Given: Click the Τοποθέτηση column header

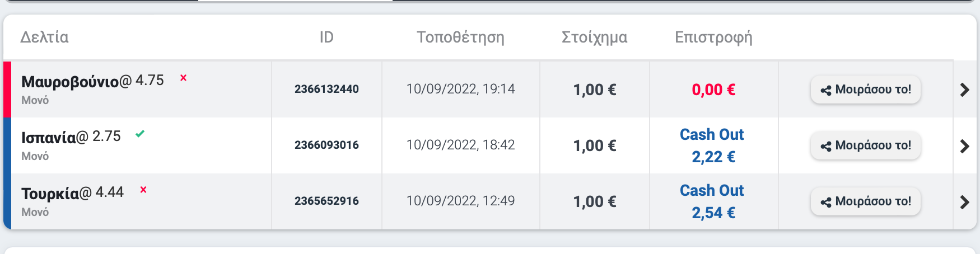Looking at the screenshot, I should tap(460, 37).
